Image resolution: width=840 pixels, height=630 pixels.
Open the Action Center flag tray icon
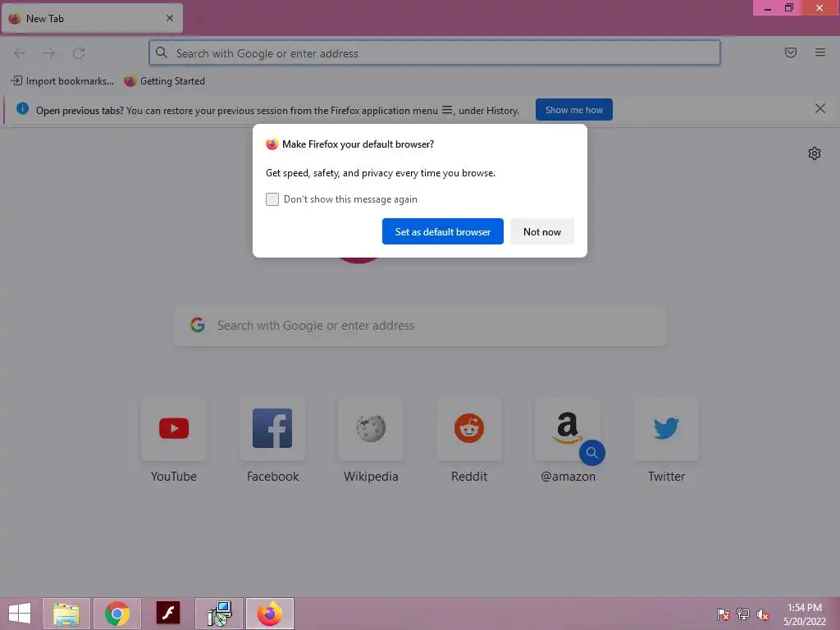(724, 614)
